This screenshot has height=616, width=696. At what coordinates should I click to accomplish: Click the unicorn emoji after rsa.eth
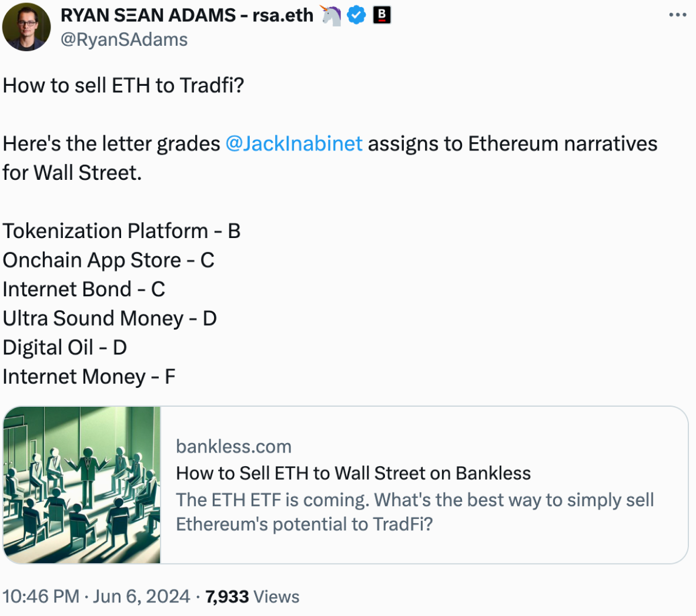pyautogui.click(x=331, y=15)
